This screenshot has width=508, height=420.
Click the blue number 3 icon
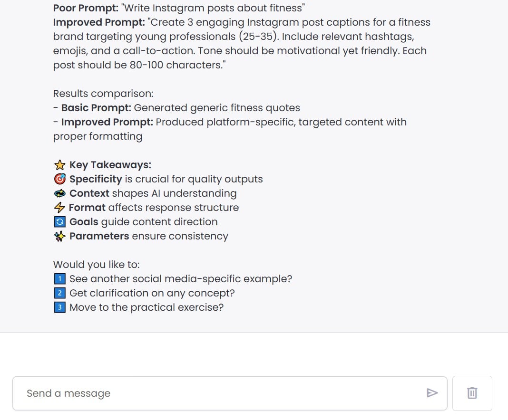[x=59, y=307]
